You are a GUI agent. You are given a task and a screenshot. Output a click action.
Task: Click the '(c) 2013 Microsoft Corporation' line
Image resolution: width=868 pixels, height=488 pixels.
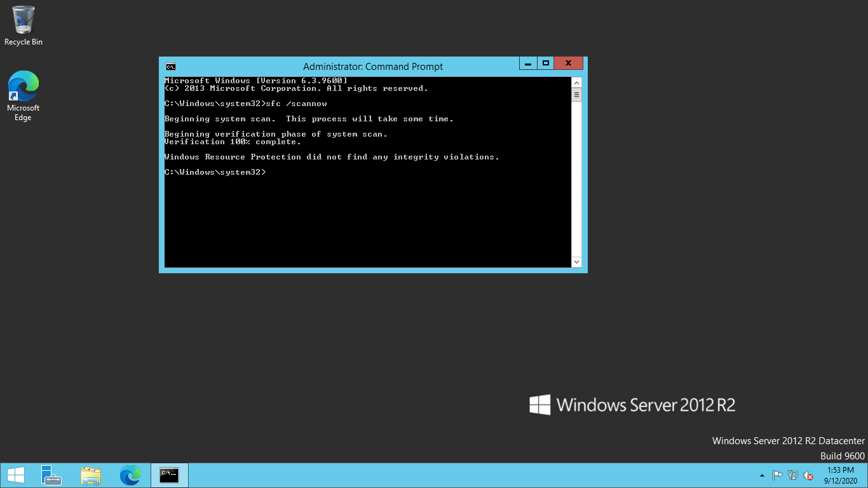[x=296, y=88]
